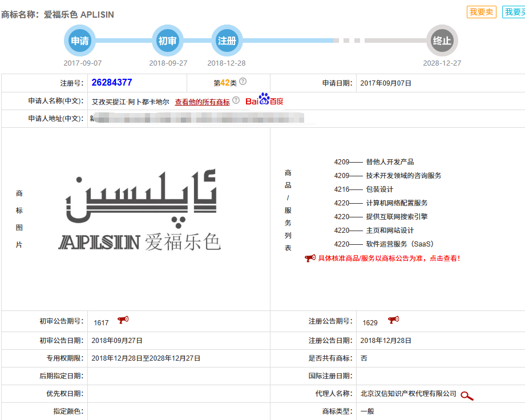This screenshot has width=525, height=420.
Task: Click 初审公告日期 value 2018年09月27日
Action: click(x=117, y=341)
